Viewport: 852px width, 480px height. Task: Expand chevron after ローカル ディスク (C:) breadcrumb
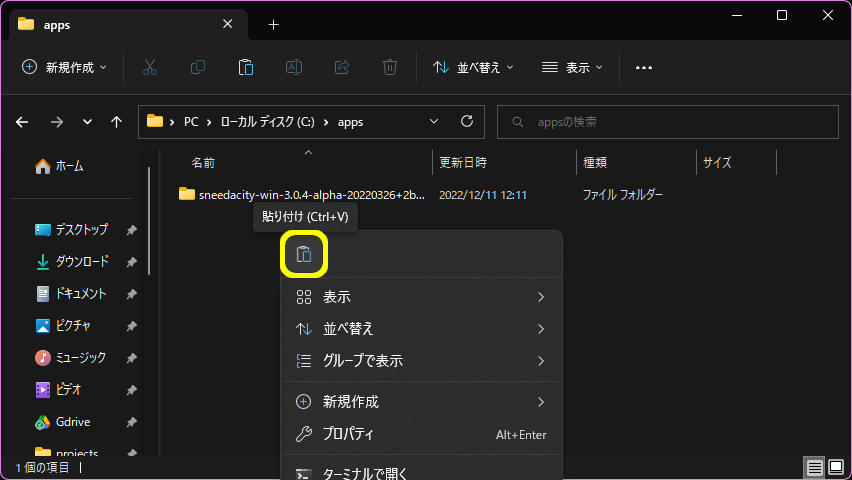(x=326, y=122)
